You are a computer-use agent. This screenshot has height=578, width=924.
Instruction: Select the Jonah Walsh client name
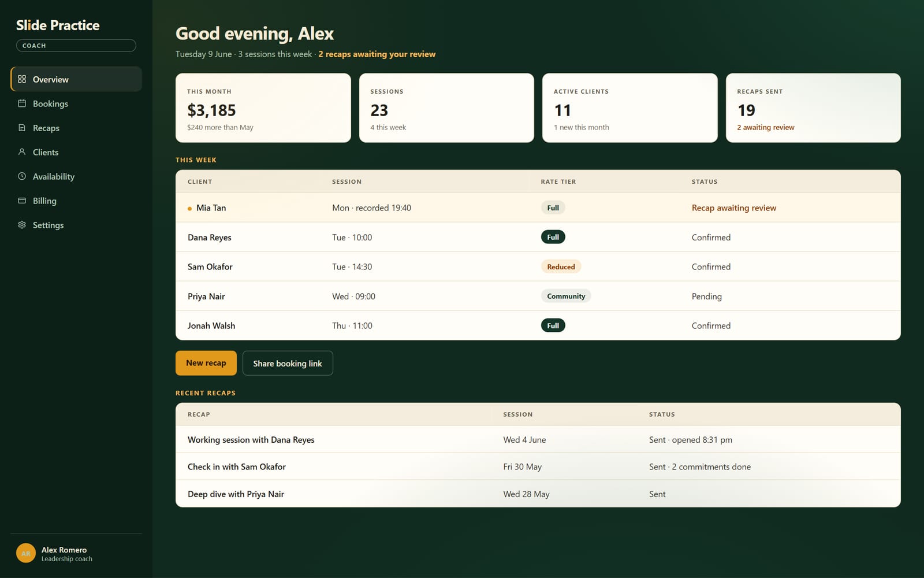pos(211,326)
